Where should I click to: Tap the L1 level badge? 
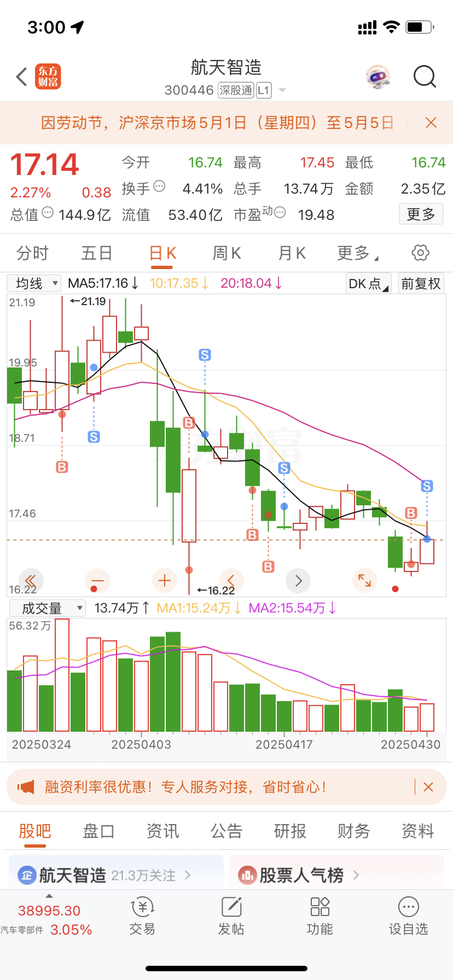[264, 90]
